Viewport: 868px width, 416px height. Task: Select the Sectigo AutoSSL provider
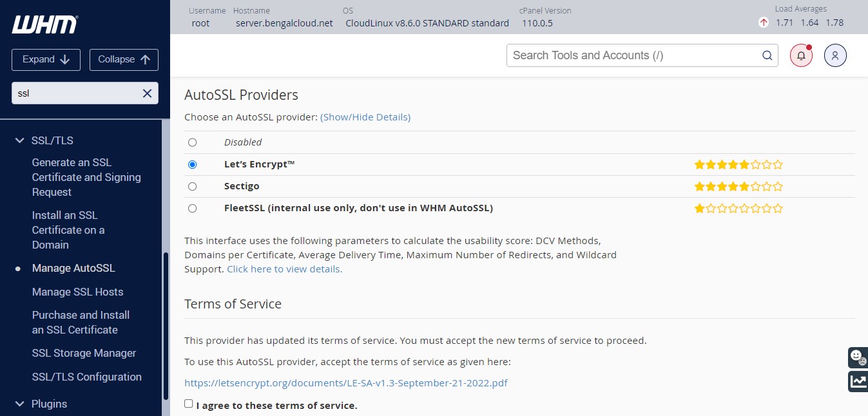click(191, 186)
